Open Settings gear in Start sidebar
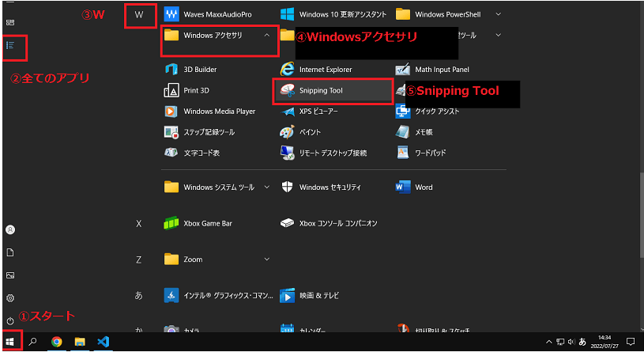644x356 pixels. click(x=10, y=298)
